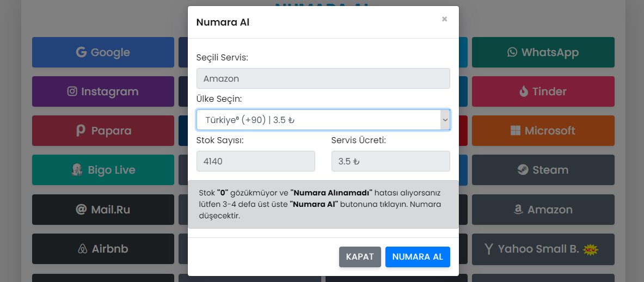This screenshot has height=282, width=644.
Task: Click the Yahoo Small B. logo icon
Action: 489,249
